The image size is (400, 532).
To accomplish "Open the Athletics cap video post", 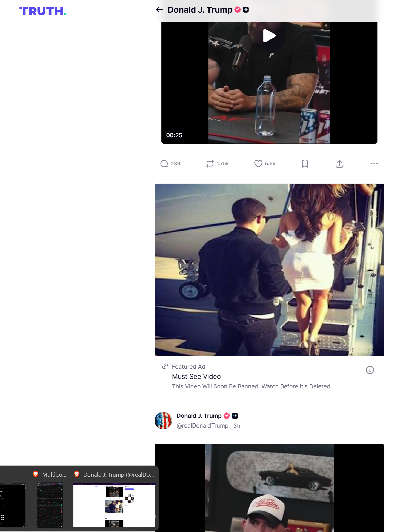I will coord(269,488).
